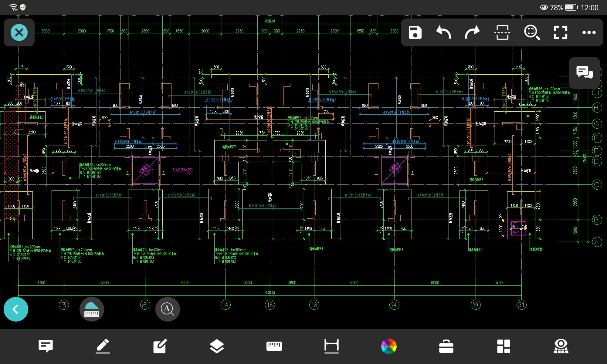Tap the security shield status icon
The width and height of the screenshot is (607, 364).
23,7
